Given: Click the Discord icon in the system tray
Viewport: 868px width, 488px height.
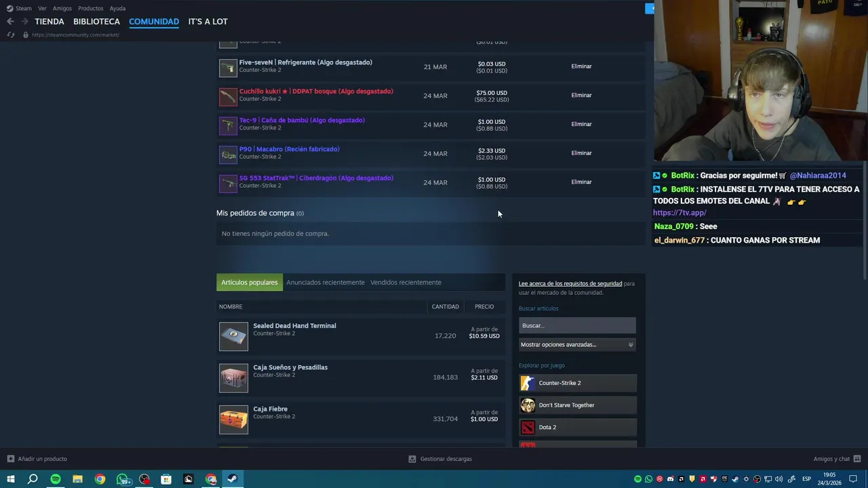Looking at the screenshot, I should [671, 479].
